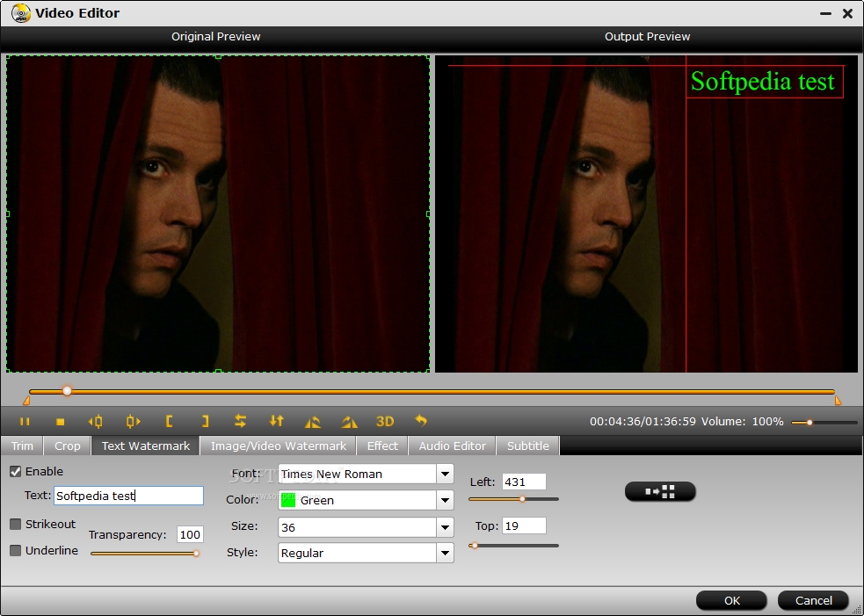Uncheck the Enable watermark checkbox
The width and height of the screenshot is (864, 616).
[16, 471]
